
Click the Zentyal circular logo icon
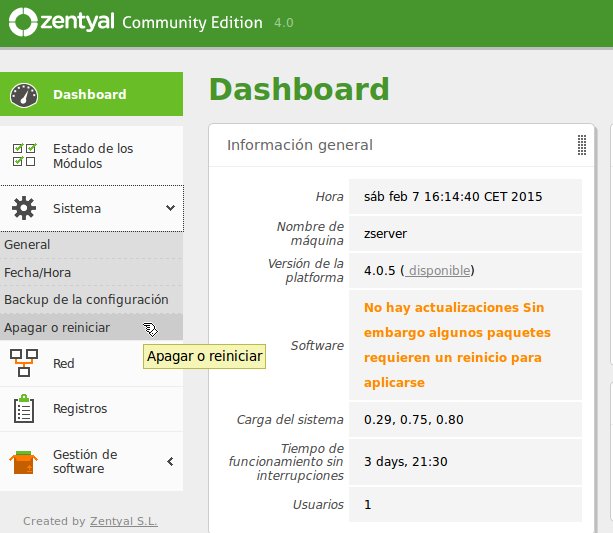[x=23, y=22]
